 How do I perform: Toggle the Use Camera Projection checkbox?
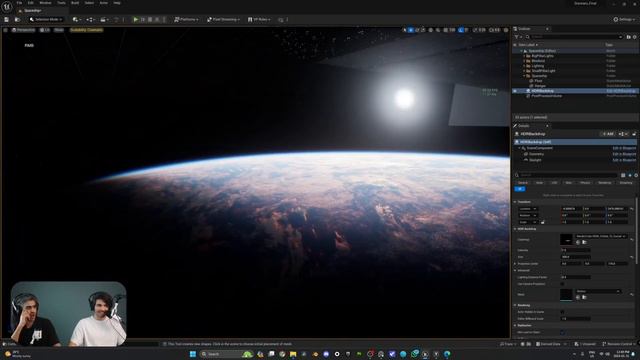coord(562,284)
